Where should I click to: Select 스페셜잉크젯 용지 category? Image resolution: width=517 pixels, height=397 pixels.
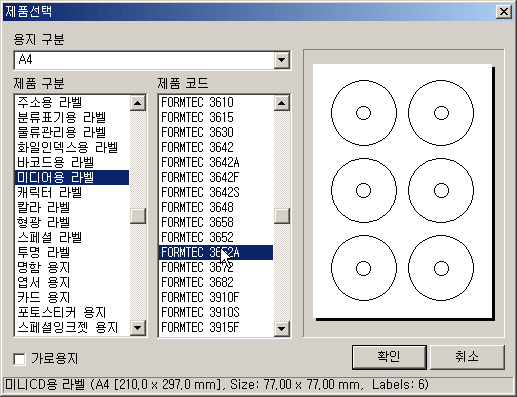click(x=72, y=327)
